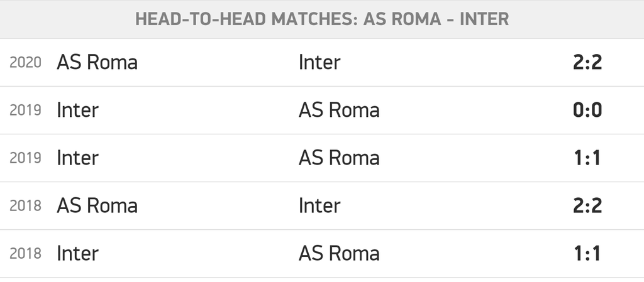Click the year label of the 0:0 match
Screen dimensions: 644x282
[x=26, y=111]
